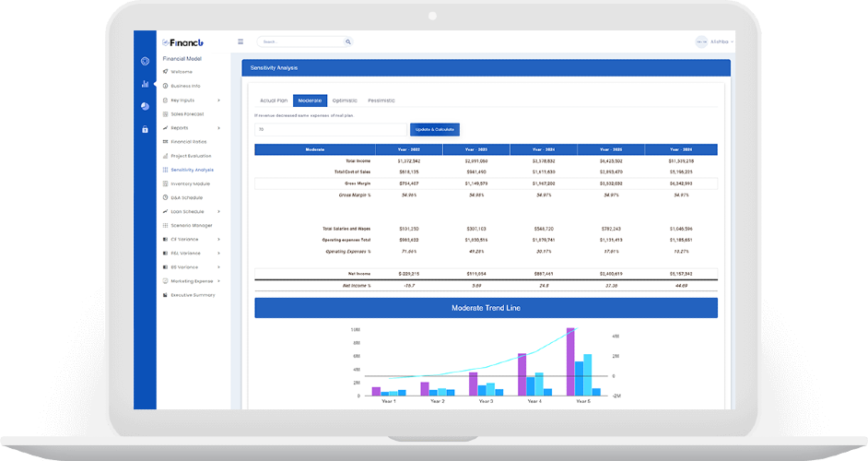This screenshot has height=461, width=868.
Task: Click the Net Income row label
Action: [359, 274]
